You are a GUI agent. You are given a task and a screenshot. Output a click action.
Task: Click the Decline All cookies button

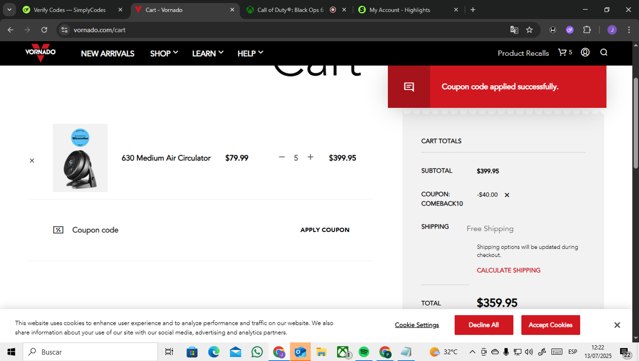[484, 325]
